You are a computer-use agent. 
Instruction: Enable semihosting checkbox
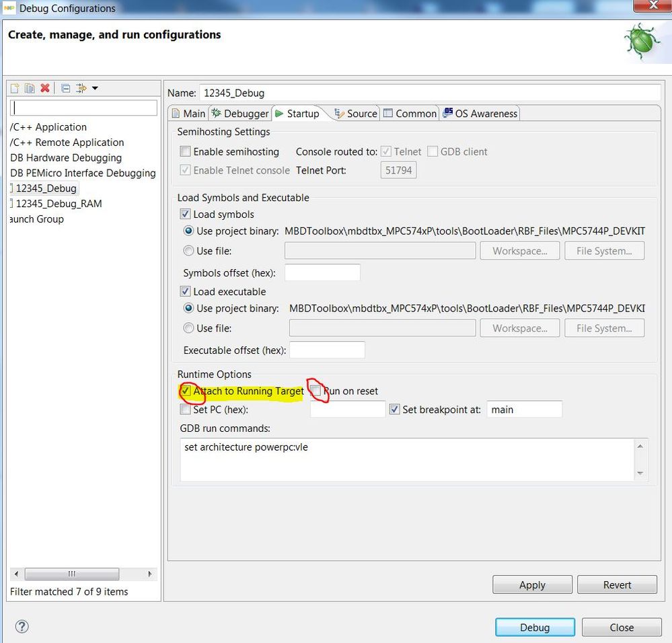(185, 151)
